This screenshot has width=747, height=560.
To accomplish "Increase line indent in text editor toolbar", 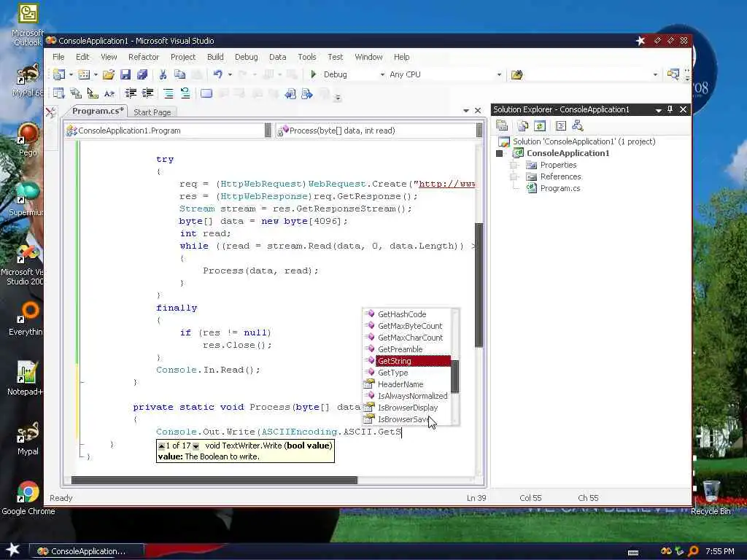I will point(147,93).
